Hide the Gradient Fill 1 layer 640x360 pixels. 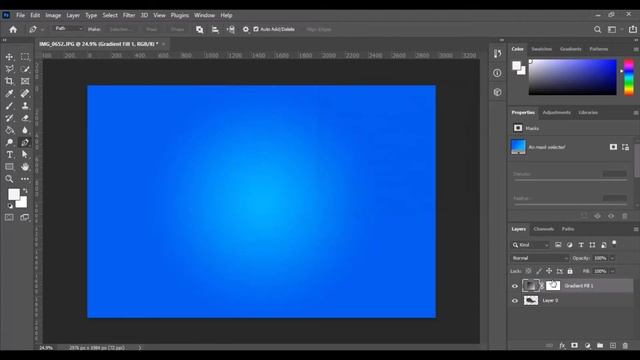(515, 286)
